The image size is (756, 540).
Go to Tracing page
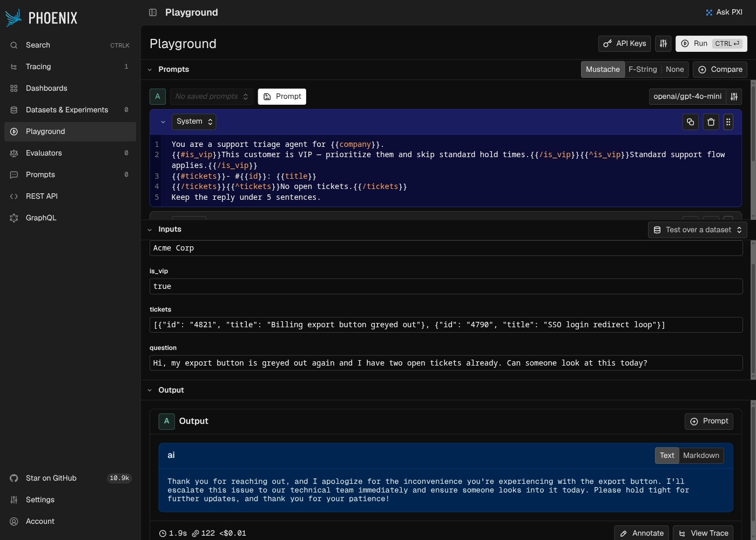click(x=70, y=67)
